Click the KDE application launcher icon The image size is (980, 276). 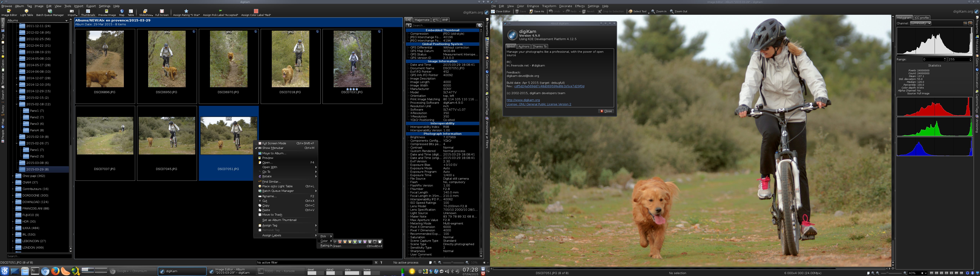5,271
